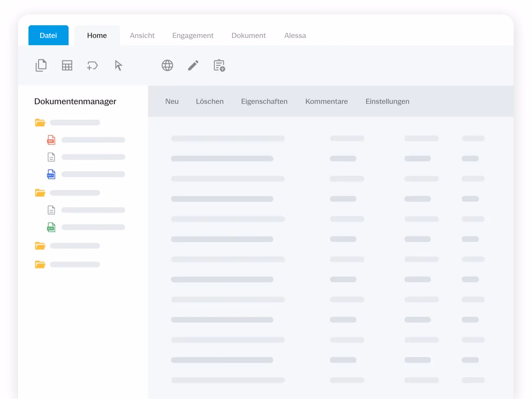The image size is (532, 399).
Task: Click the clipboard with plus icon
Action: (219, 65)
